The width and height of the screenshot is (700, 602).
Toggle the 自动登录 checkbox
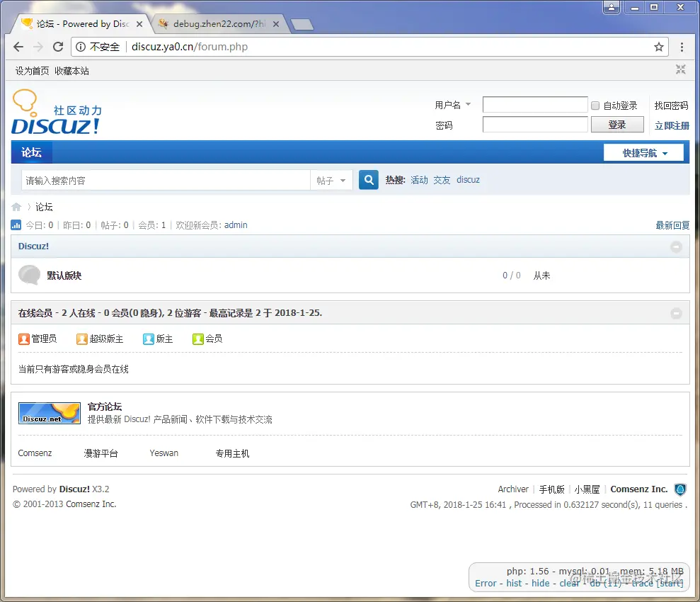coord(595,106)
